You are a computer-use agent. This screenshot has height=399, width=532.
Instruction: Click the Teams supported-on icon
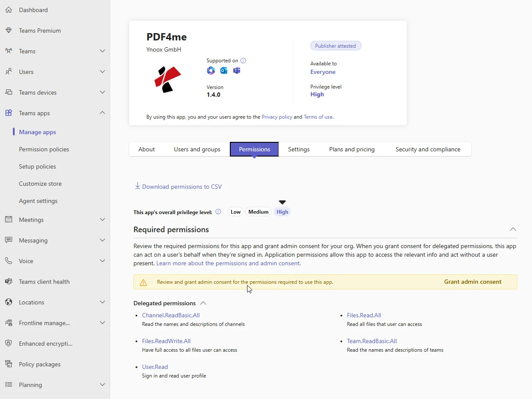pyautogui.click(x=237, y=71)
